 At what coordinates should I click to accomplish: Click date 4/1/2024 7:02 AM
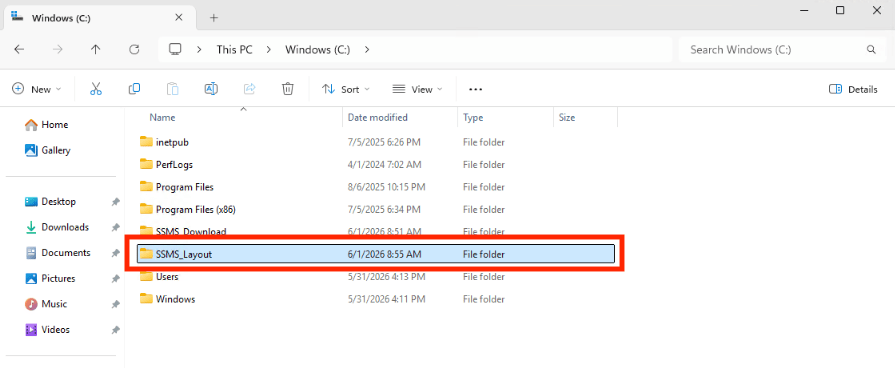tap(385, 164)
